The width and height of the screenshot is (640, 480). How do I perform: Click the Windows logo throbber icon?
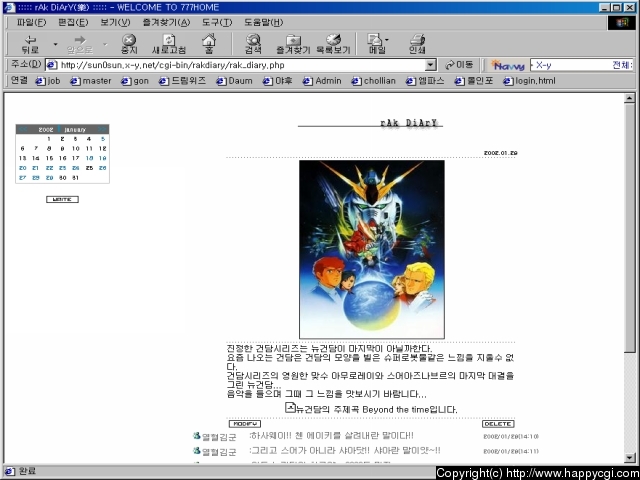pos(622,22)
